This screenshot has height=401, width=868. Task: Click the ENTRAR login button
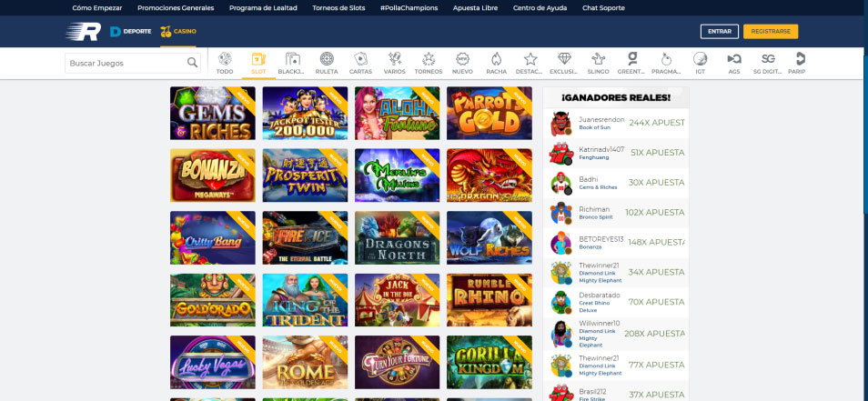pos(720,32)
